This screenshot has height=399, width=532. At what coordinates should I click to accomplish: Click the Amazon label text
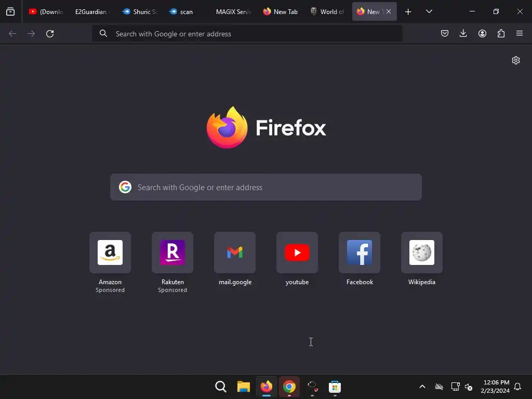click(110, 282)
